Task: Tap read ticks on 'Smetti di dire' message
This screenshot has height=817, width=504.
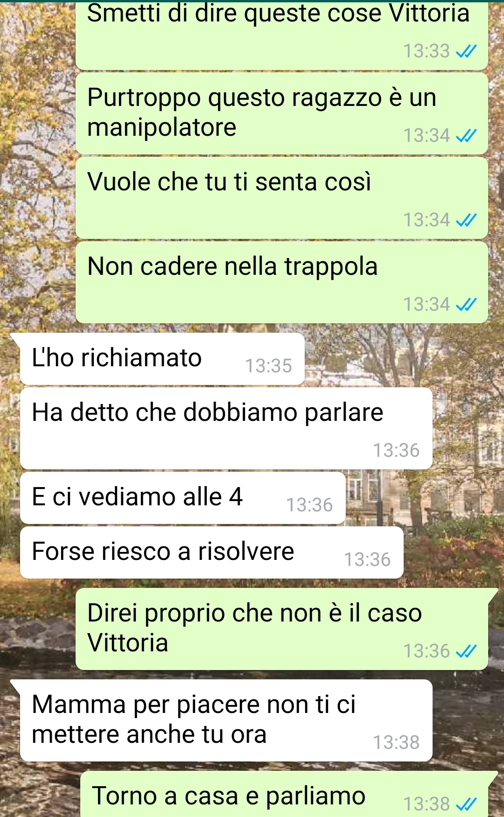Action: [x=466, y=51]
